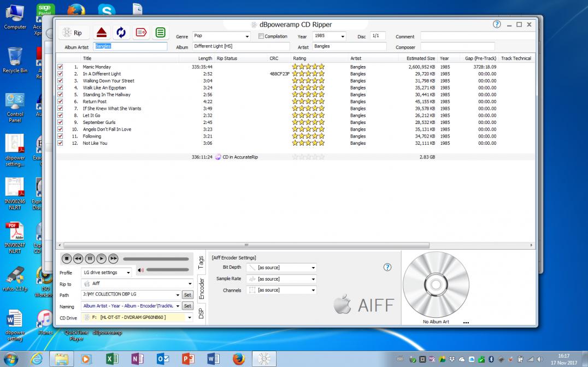Toggle the Compilation checkbox

[x=261, y=37]
